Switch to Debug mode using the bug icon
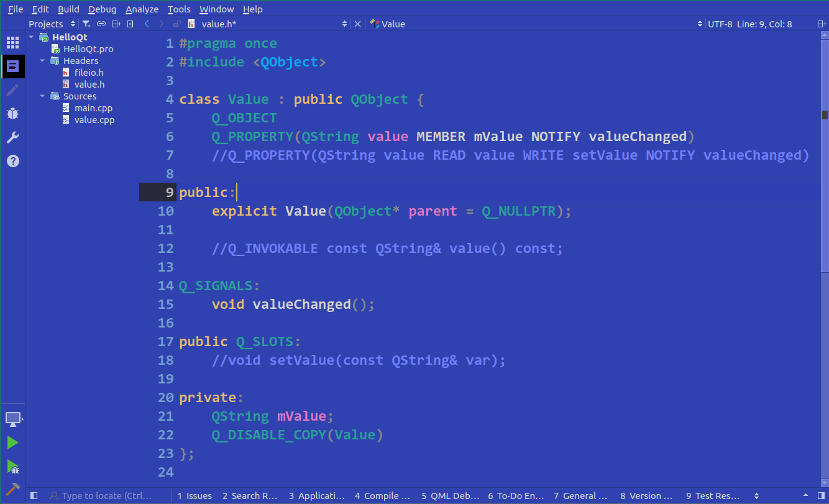829x504 pixels. (12, 113)
